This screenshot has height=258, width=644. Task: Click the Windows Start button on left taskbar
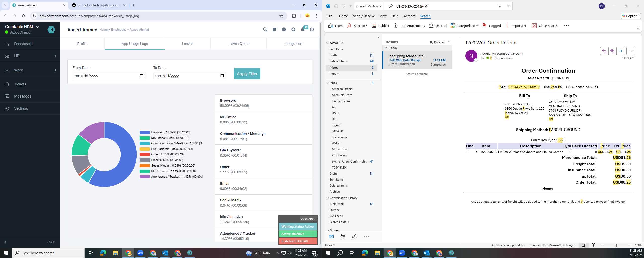6,253
